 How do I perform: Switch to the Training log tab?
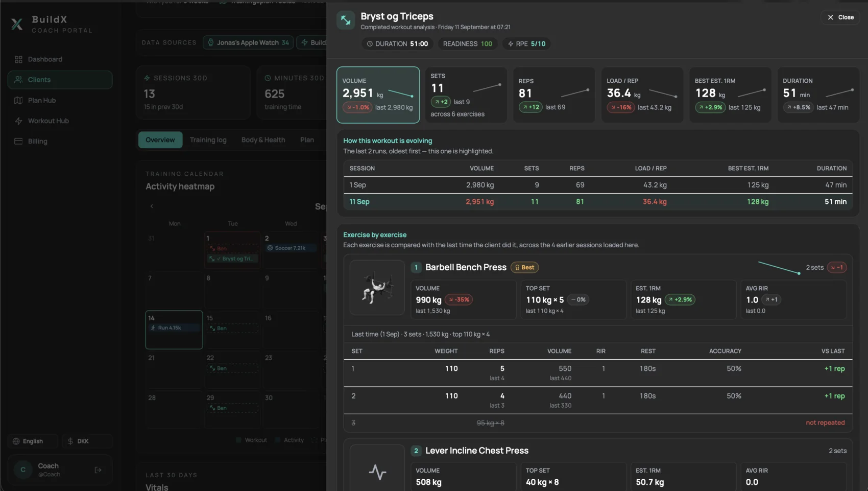(x=208, y=140)
